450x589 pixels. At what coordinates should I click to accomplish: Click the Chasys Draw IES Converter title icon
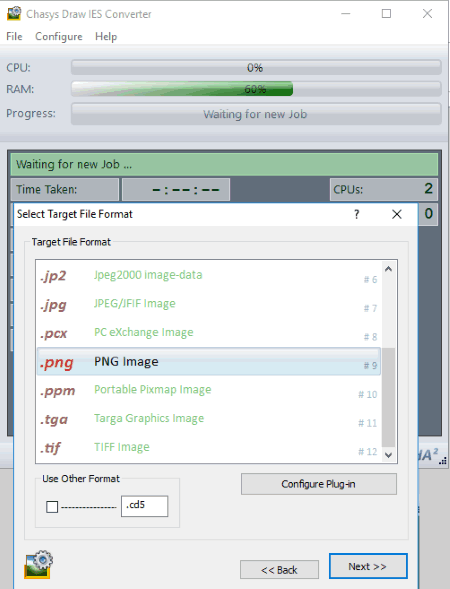14,14
